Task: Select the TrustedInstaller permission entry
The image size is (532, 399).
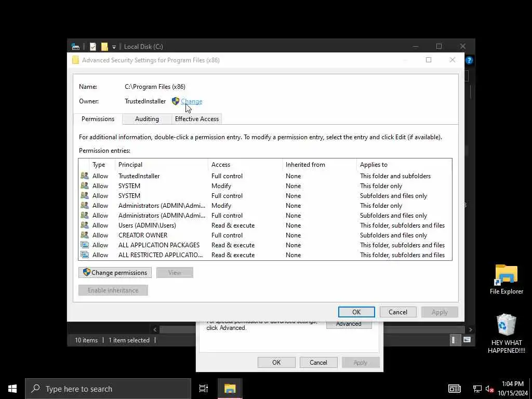Action: pyautogui.click(x=265, y=176)
